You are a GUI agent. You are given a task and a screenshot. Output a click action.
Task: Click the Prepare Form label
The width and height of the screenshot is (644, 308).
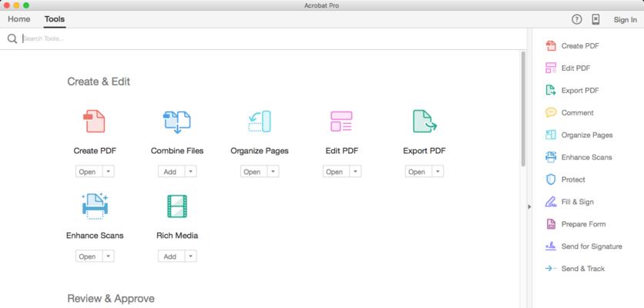pyautogui.click(x=584, y=224)
